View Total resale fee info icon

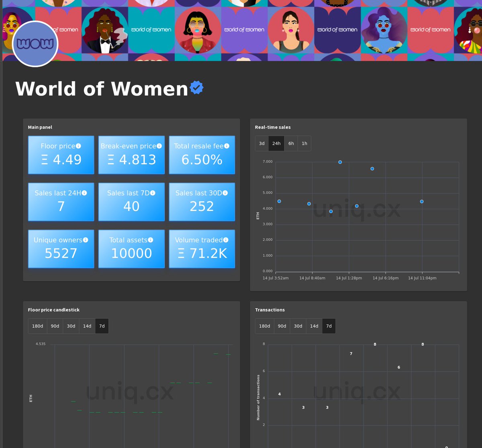pyautogui.click(x=227, y=146)
